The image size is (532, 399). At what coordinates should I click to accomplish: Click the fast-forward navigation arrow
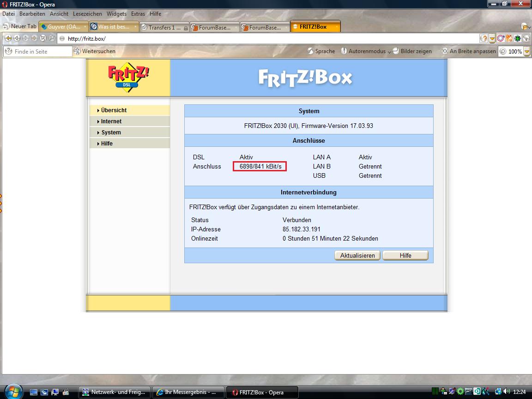click(34, 38)
